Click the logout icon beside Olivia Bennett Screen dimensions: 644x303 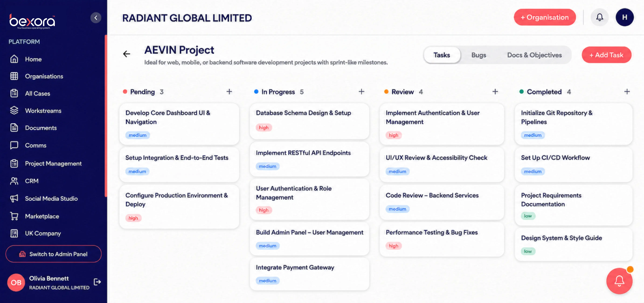click(97, 282)
